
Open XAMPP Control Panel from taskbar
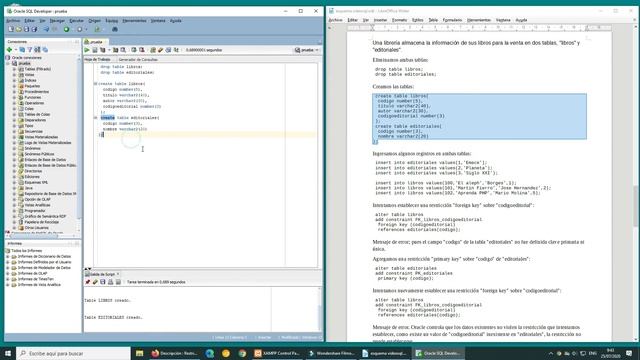(278, 353)
